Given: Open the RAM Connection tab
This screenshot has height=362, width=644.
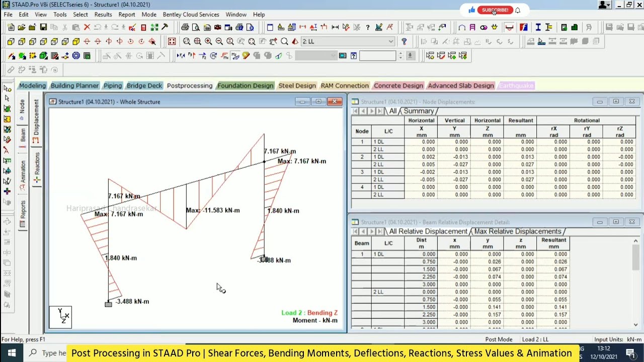Looking at the screenshot, I should (x=345, y=85).
